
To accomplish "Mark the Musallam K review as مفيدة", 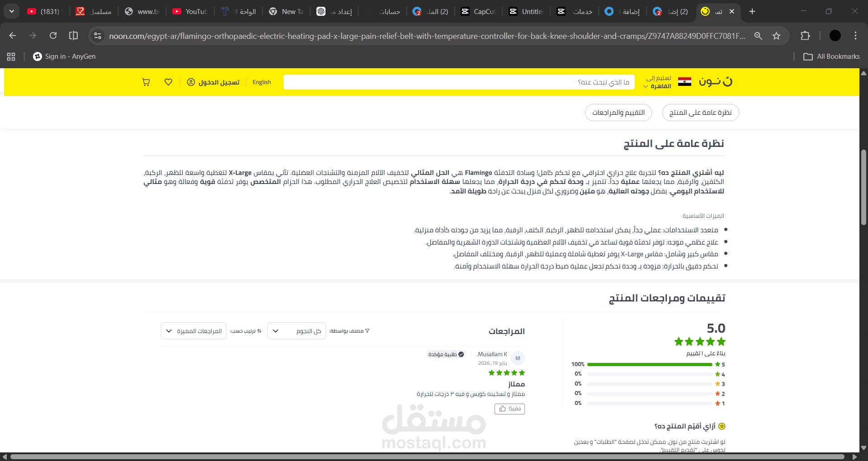I will 509,409.
